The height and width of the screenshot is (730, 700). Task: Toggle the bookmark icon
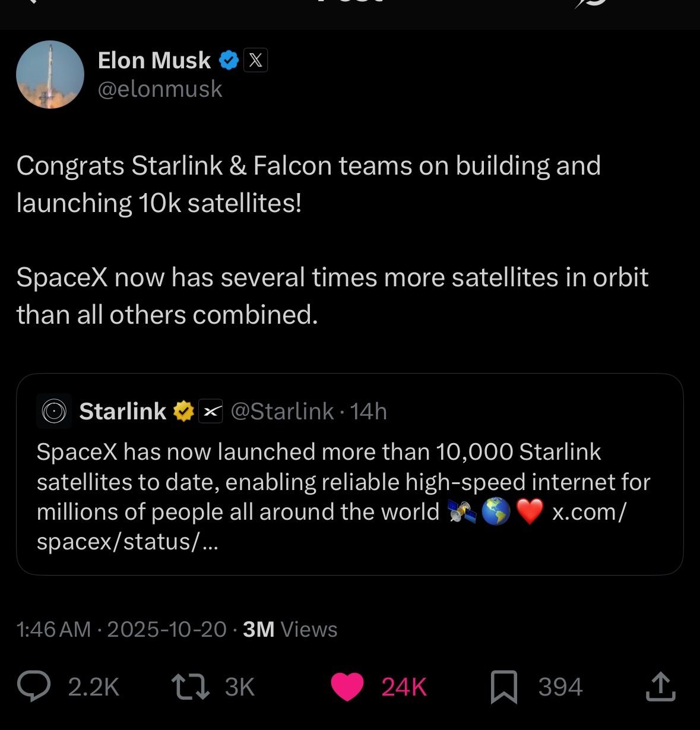504,687
